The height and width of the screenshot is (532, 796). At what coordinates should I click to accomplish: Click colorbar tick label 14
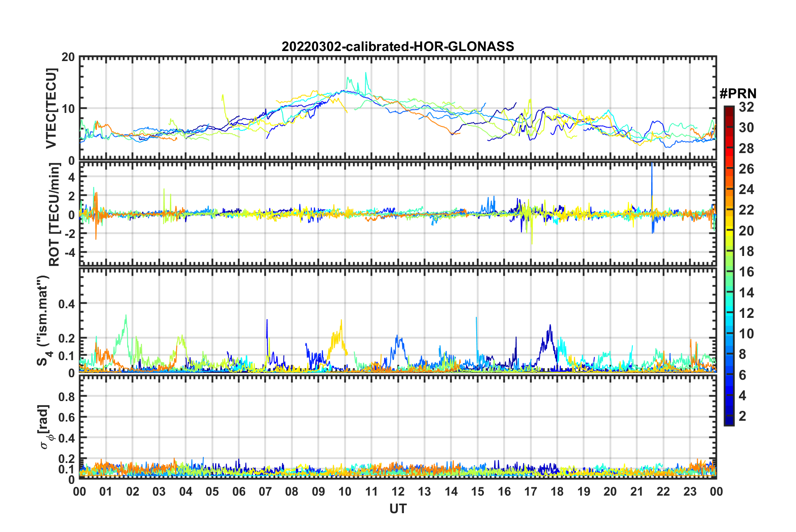tap(746, 293)
